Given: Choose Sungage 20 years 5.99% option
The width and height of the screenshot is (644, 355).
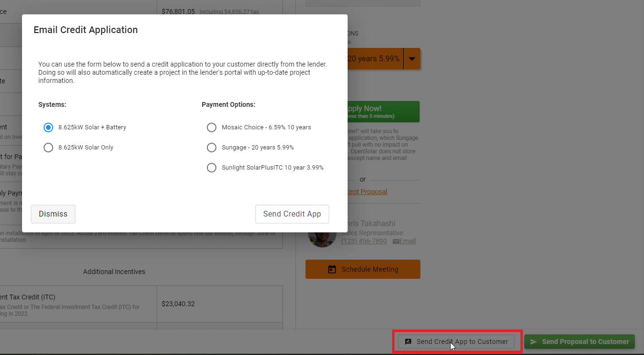Looking at the screenshot, I should pyautogui.click(x=212, y=148).
